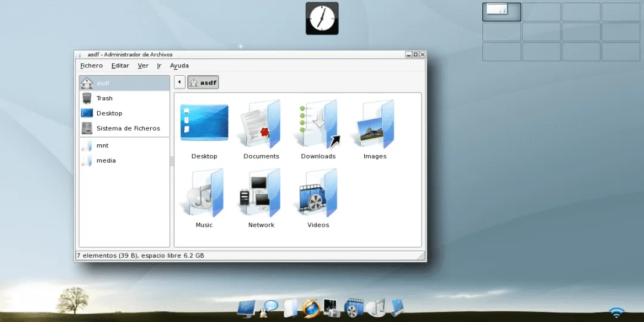The height and width of the screenshot is (322, 644).
Task: Click the status bar text '7 elementos'
Action: point(97,255)
